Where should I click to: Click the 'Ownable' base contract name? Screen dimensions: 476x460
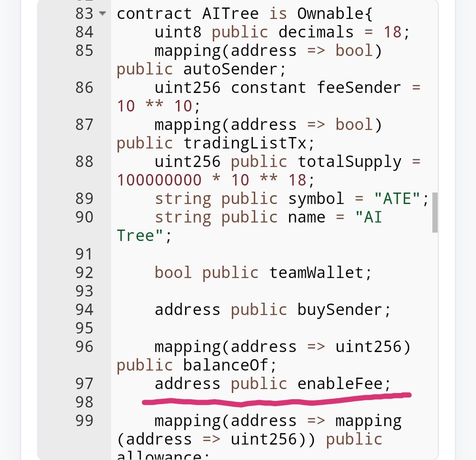pos(330,14)
